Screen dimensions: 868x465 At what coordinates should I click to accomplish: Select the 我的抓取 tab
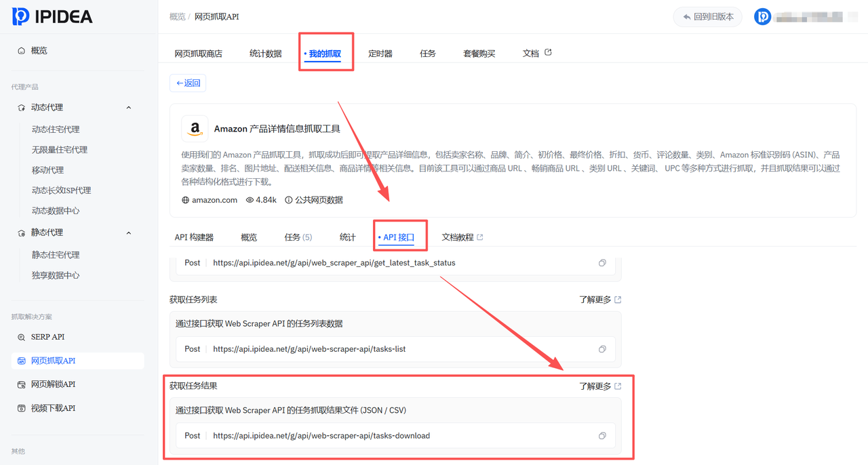(323, 53)
